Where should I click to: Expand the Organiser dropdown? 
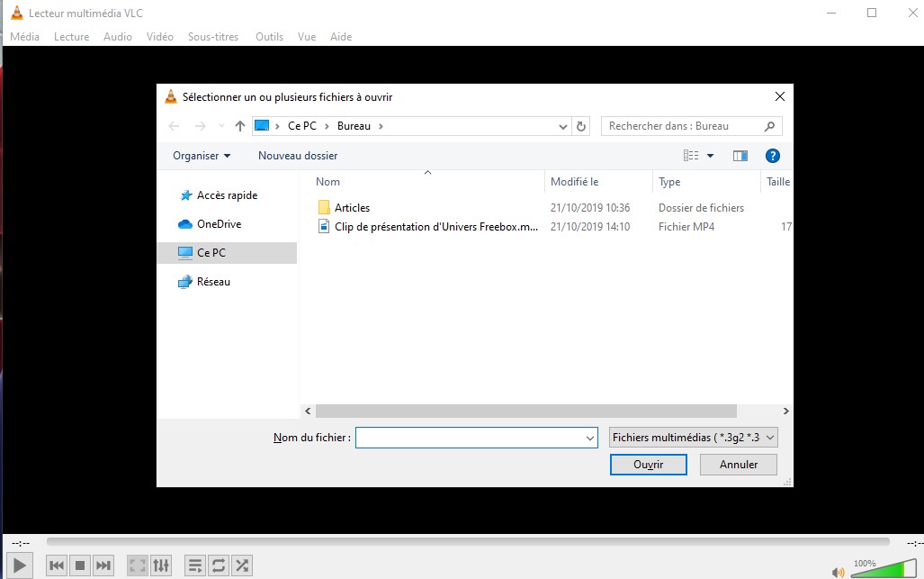point(202,156)
